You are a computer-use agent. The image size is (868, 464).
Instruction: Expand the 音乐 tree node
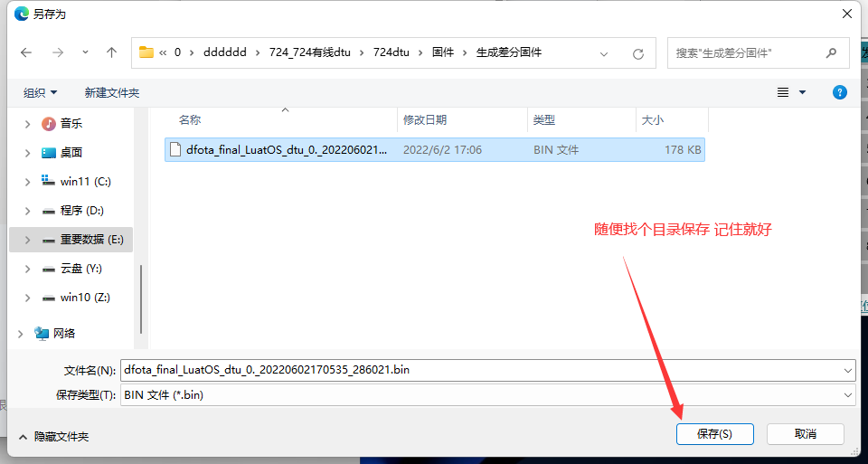tap(27, 124)
